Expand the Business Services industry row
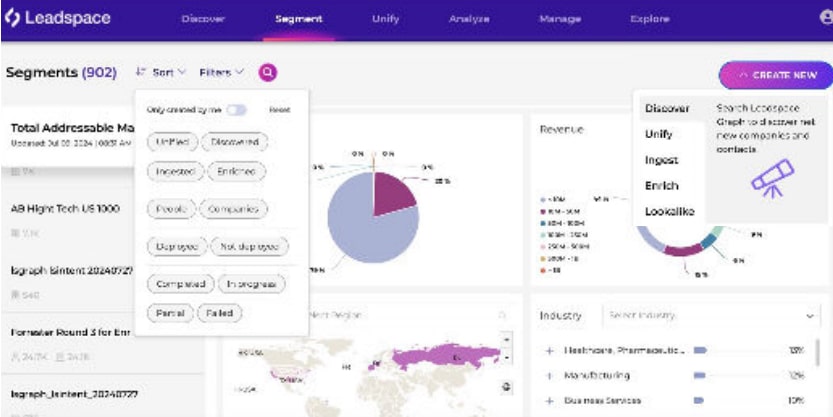This screenshot has width=833, height=417. 550,401
